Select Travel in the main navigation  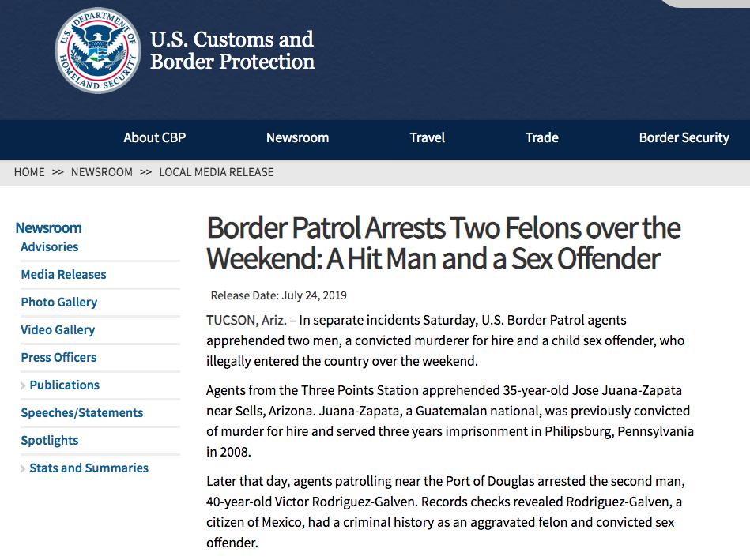[x=427, y=137]
